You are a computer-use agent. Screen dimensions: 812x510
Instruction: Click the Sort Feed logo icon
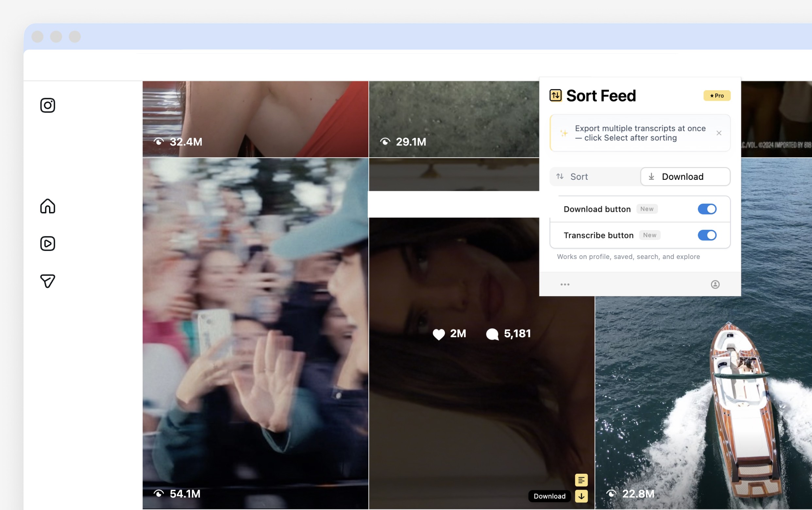(x=555, y=95)
